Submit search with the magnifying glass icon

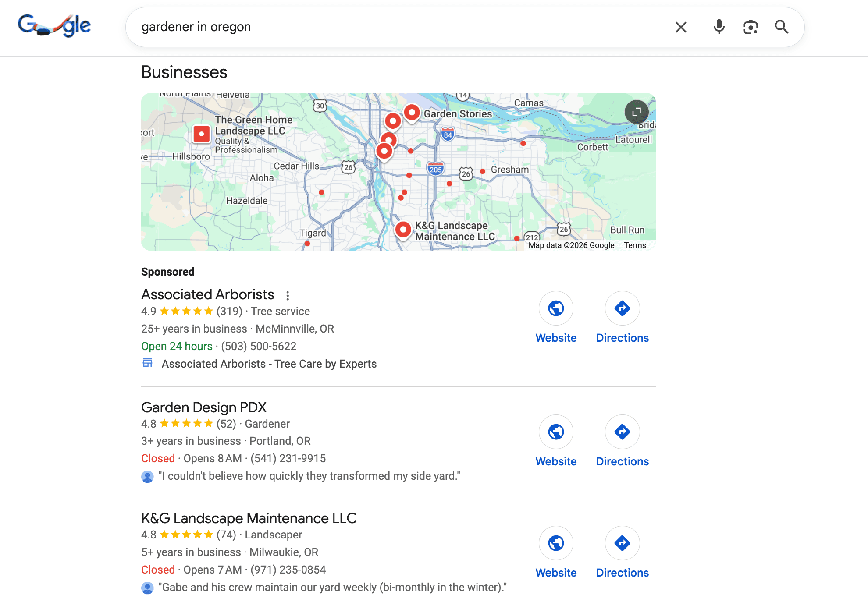click(x=782, y=27)
